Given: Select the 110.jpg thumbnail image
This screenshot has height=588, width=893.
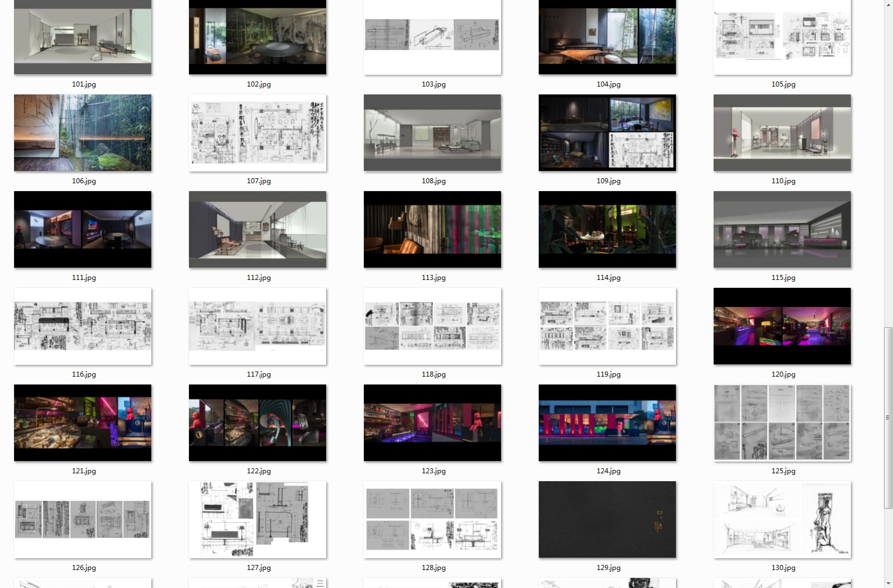Looking at the screenshot, I should point(782,133).
